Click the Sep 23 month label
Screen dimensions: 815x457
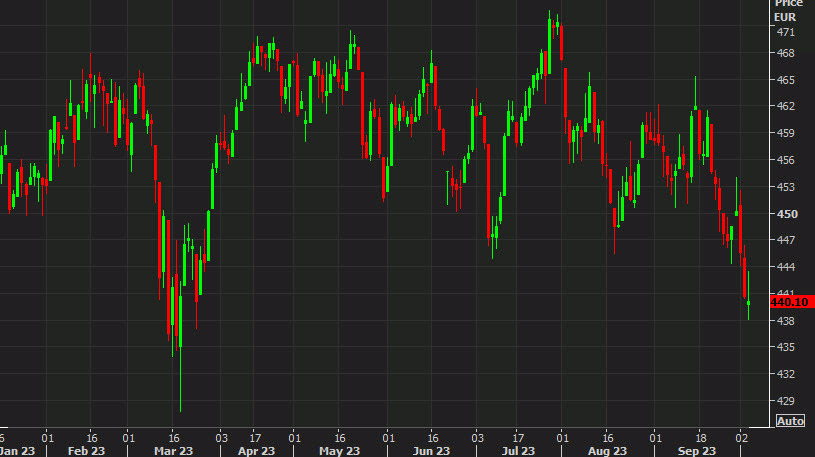[x=696, y=451]
